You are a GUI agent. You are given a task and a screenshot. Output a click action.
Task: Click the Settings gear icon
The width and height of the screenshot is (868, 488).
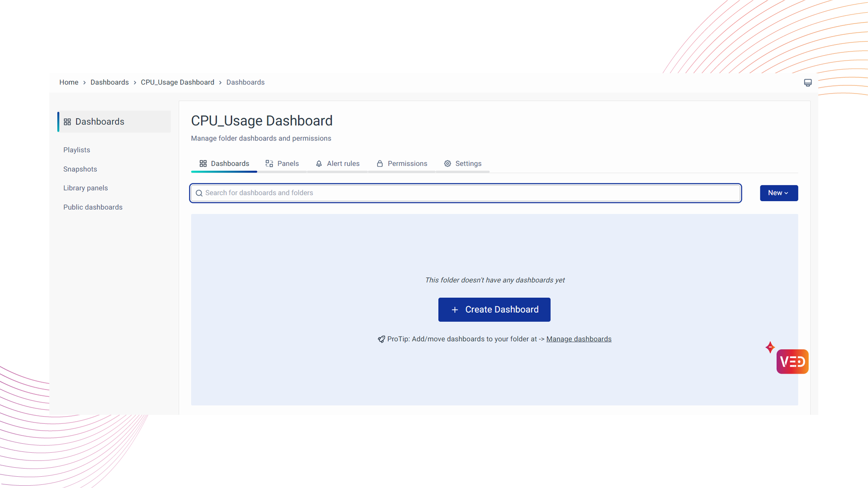[x=448, y=164]
